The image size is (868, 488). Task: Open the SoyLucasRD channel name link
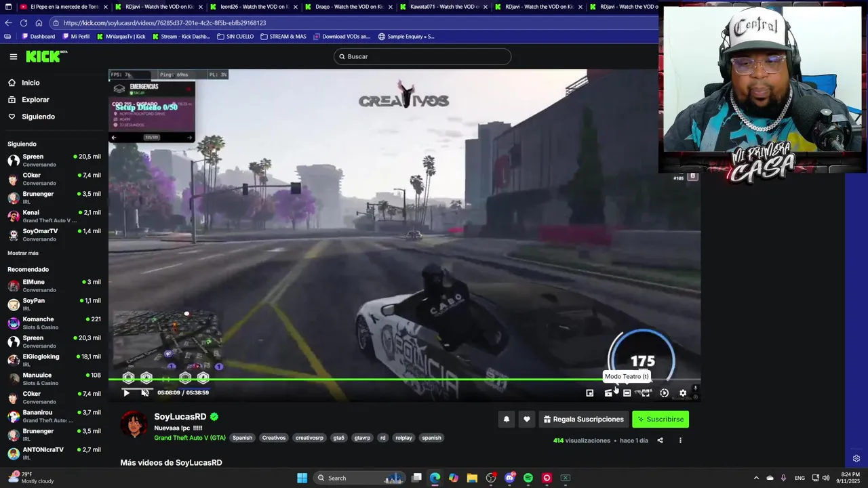[x=180, y=417]
